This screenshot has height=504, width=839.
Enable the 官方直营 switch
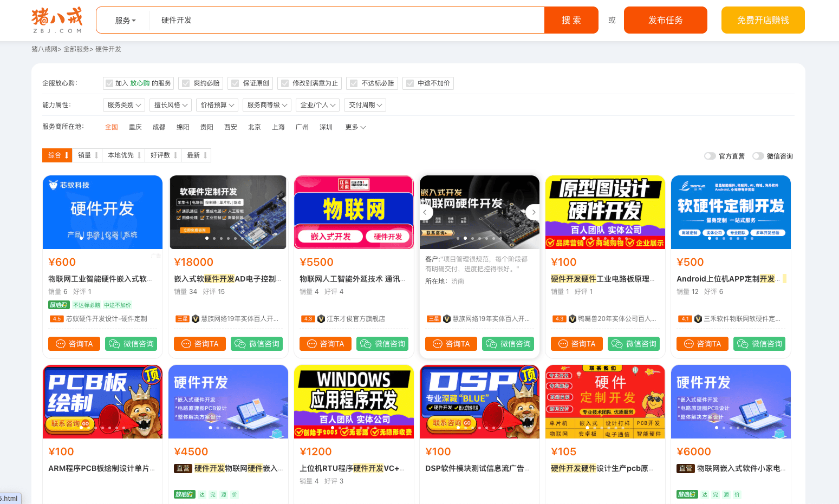[710, 155]
